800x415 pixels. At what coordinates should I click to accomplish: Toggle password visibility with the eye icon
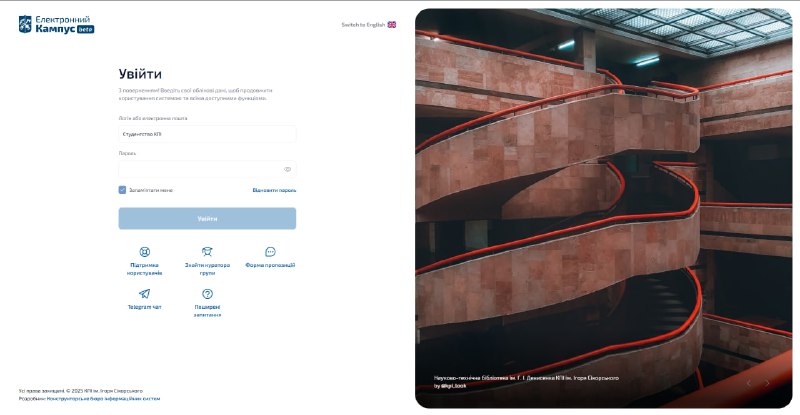point(287,169)
